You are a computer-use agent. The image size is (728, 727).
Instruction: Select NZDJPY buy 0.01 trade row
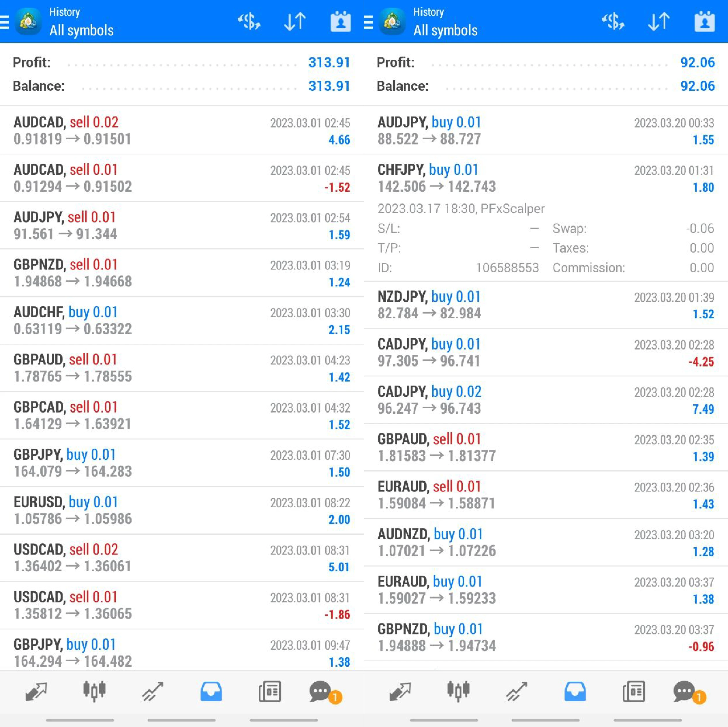(546, 305)
